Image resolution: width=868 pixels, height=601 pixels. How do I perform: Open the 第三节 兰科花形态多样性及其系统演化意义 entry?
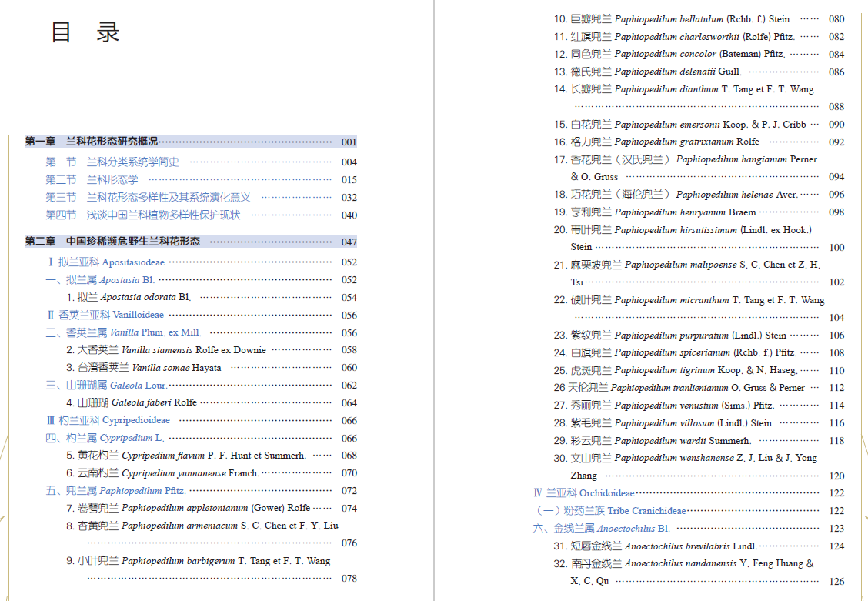(x=201, y=198)
